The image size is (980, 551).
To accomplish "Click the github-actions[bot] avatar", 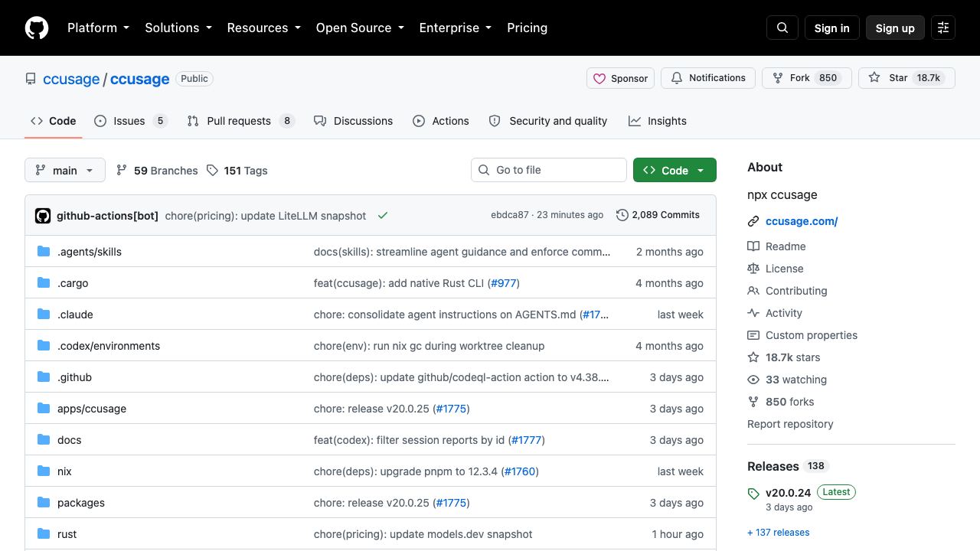I will [x=43, y=216].
